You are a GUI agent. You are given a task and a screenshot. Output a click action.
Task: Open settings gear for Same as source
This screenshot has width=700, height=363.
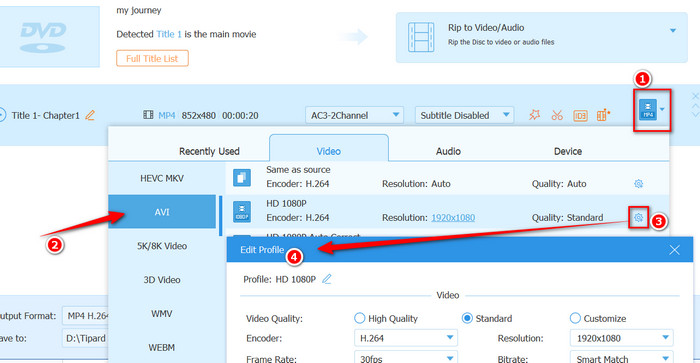[x=638, y=184]
